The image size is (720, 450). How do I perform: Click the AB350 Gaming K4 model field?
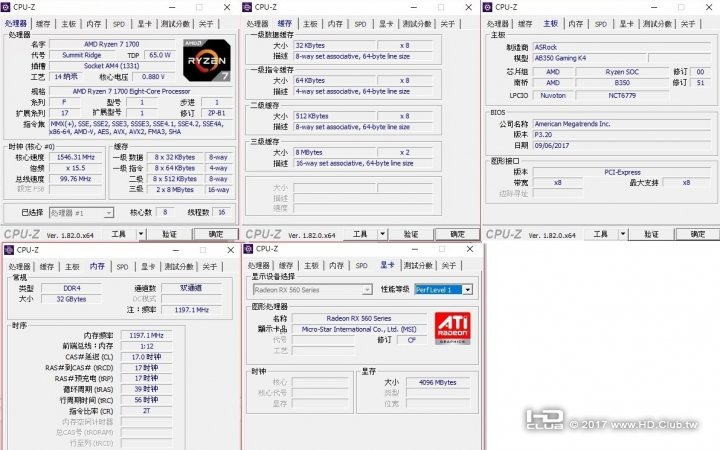point(589,58)
